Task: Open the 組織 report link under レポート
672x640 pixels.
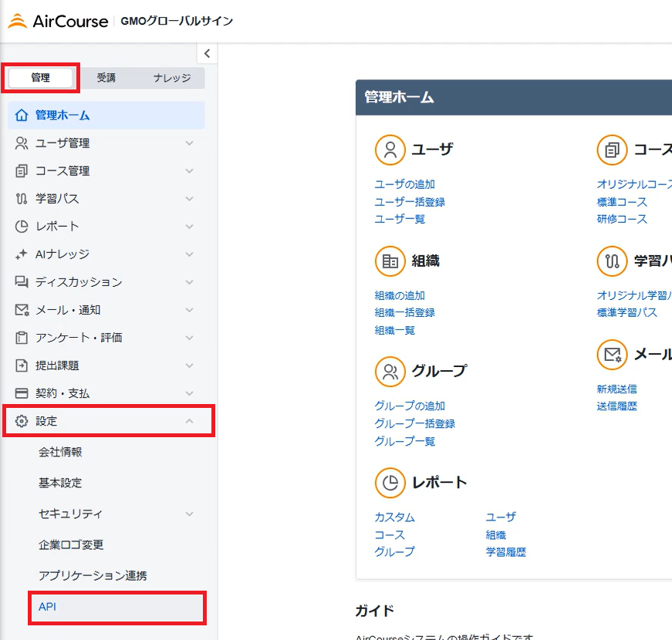Action: pyautogui.click(x=496, y=534)
